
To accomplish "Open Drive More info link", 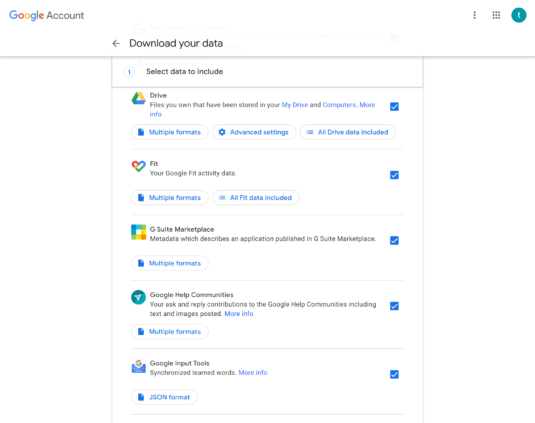I will [x=367, y=105].
